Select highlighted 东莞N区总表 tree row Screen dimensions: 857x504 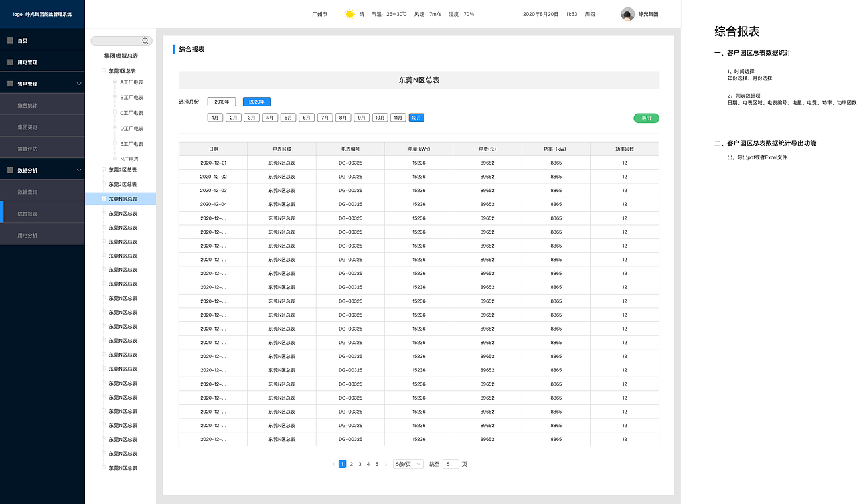[x=121, y=199]
